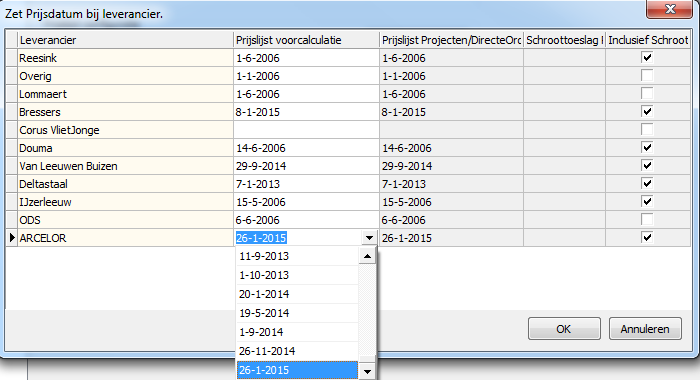Click the Reesink row header selector
Screen dimensions: 700x380
click(x=12, y=58)
